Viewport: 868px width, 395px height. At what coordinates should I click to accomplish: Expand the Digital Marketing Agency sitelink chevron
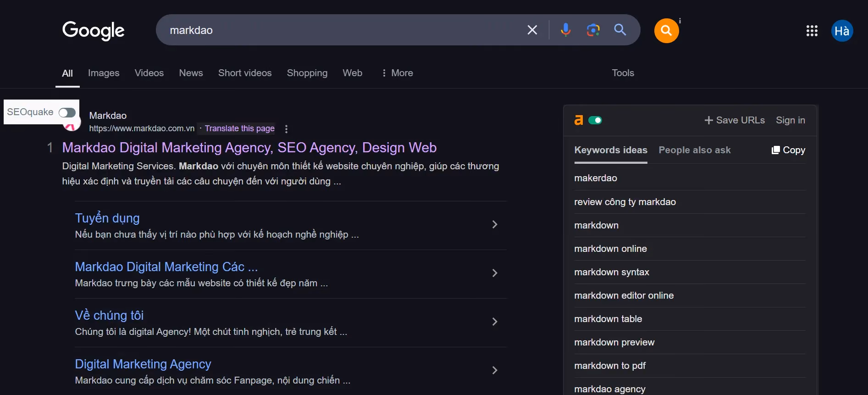tap(495, 370)
